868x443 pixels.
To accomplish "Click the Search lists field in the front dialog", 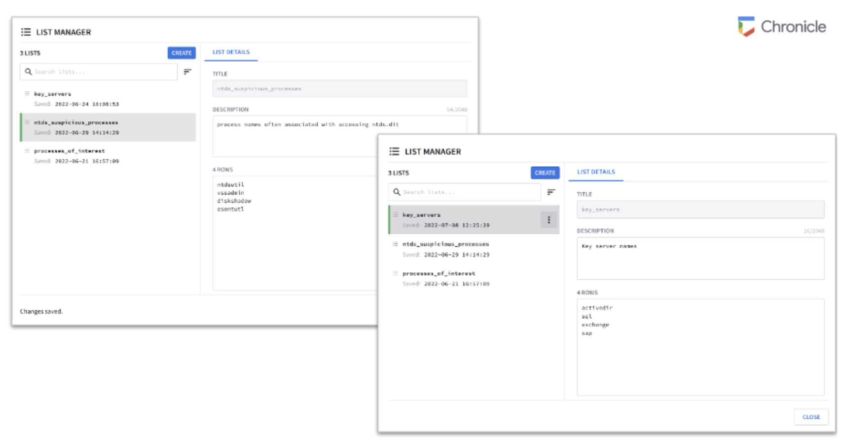I will 469,192.
